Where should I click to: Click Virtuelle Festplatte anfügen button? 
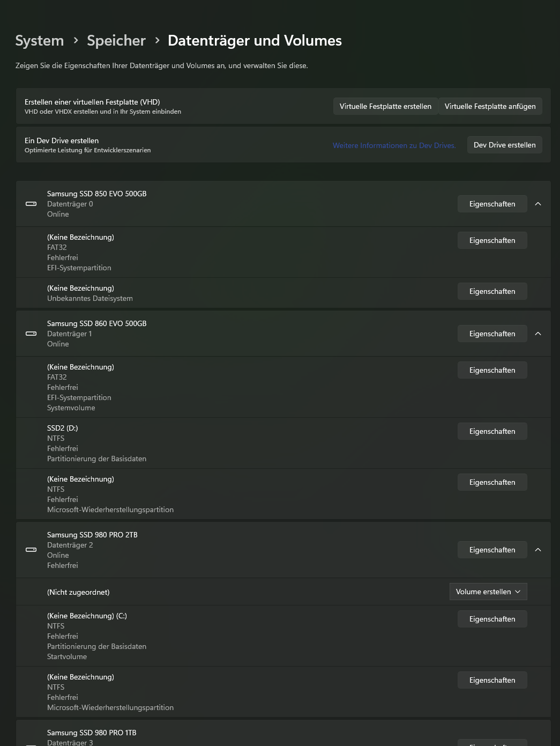[x=490, y=106]
